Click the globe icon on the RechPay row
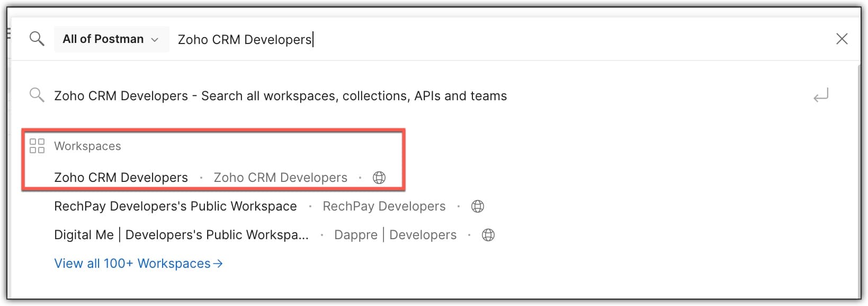 478,206
